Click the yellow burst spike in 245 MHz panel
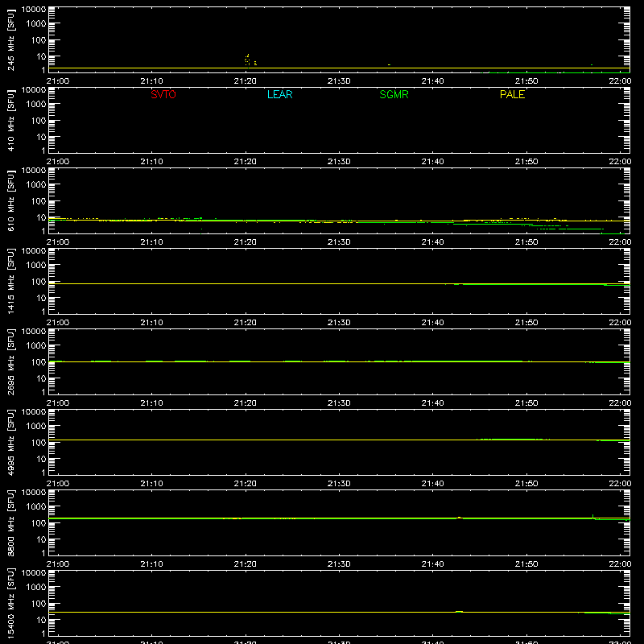644x644 pixels. (247, 60)
